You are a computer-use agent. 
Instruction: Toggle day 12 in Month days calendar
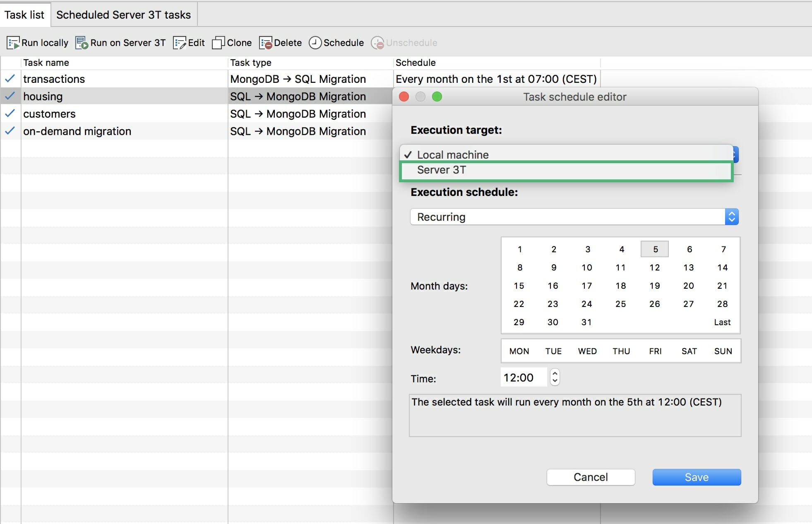[x=654, y=267]
